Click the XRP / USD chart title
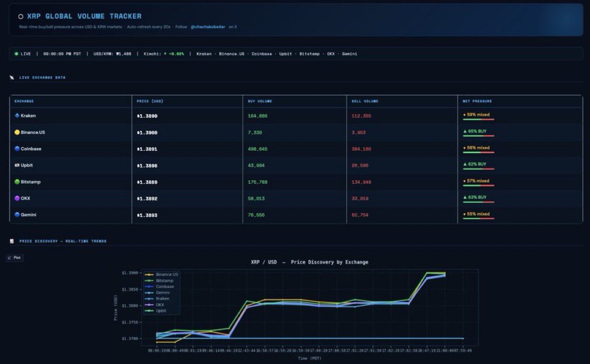 click(x=309, y=262)
